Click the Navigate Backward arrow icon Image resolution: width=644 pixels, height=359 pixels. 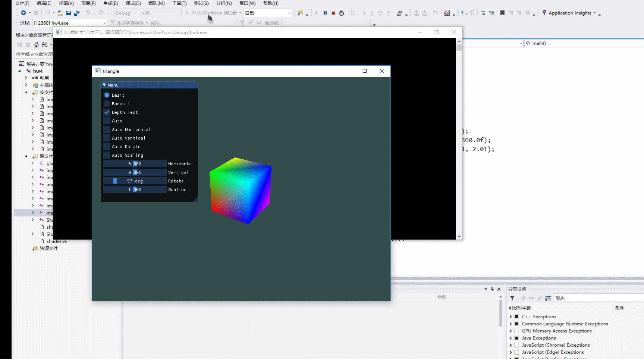[x=23, y=13]
